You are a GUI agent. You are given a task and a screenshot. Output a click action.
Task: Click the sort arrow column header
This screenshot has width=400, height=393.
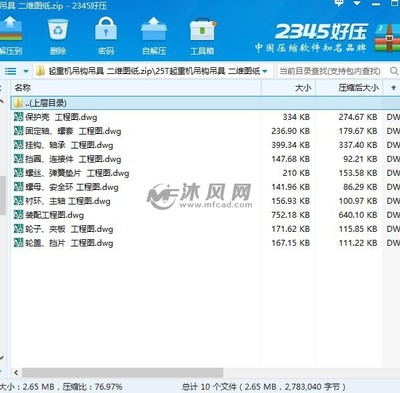click(x=393, y=88)
